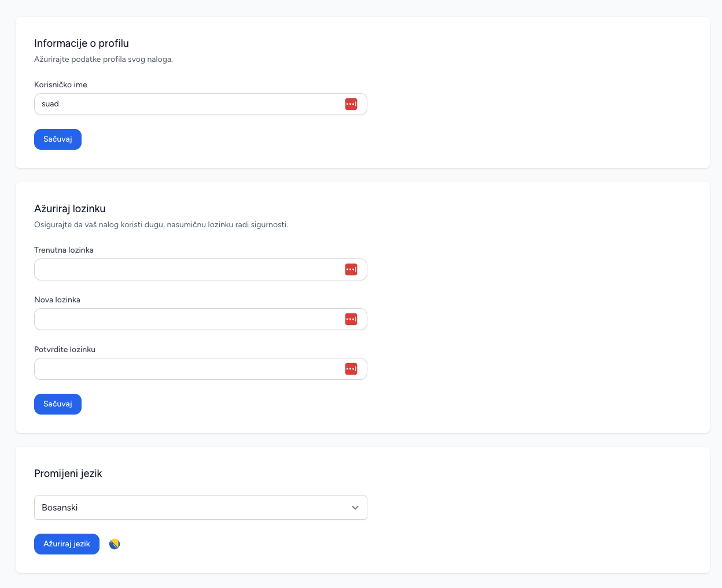Click password manager icon in Potvrdite lozinku field
The width and height of the screenshot is (722, 588).
[351, 369]
